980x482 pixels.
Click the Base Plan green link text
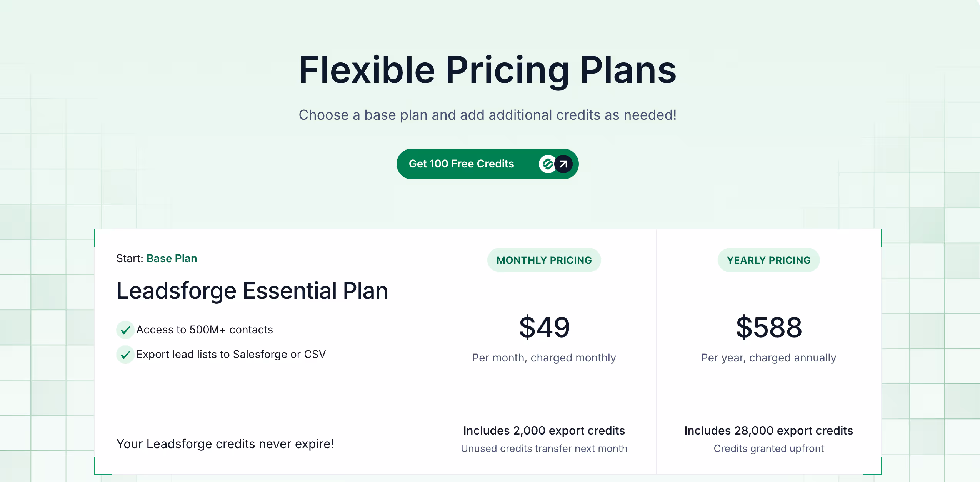click(172, 258)
